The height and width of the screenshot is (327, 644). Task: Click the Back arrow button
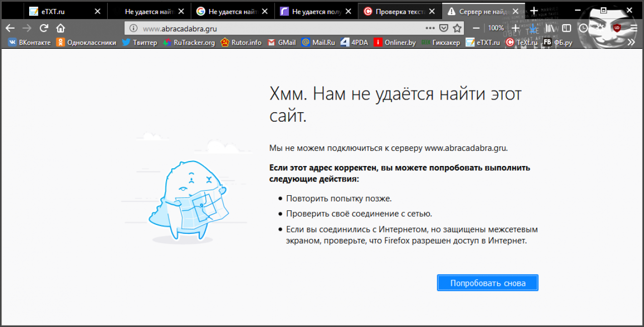[x=10, y=28]
